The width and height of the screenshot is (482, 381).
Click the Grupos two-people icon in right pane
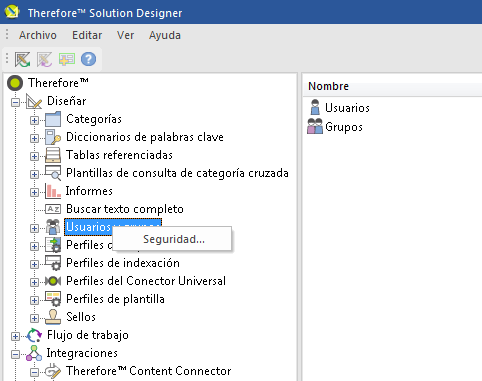[x=315, y=127]
